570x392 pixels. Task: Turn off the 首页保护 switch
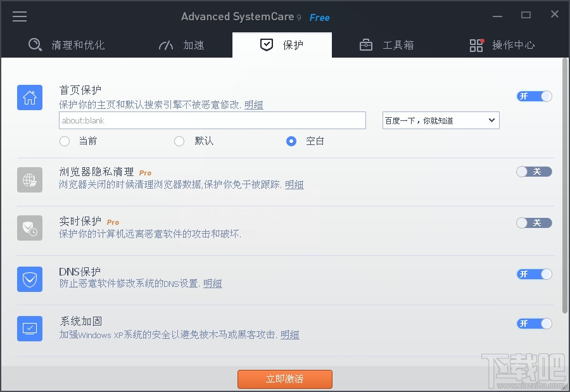pos(534,96)
